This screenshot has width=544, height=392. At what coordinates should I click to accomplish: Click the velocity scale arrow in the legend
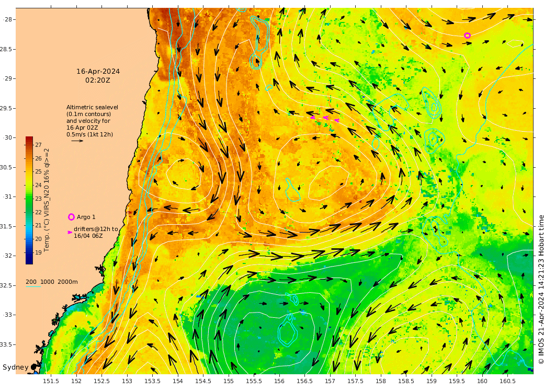77,141
